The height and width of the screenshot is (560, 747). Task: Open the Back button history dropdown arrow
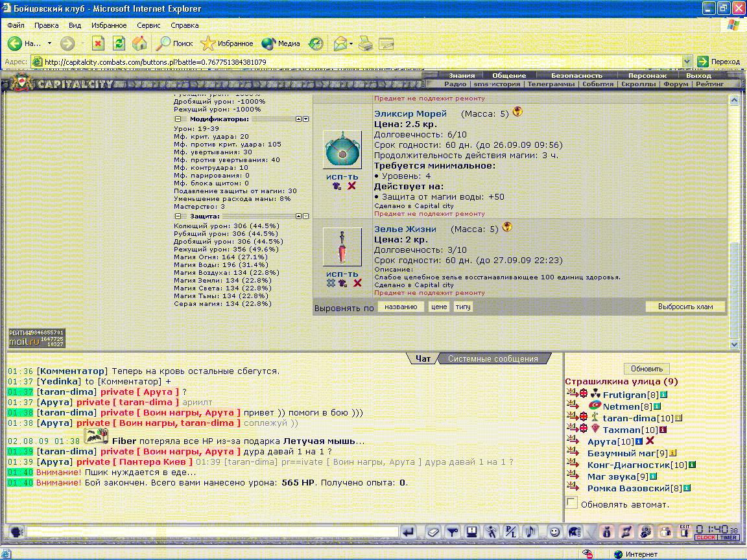click(x=49, y=44)
